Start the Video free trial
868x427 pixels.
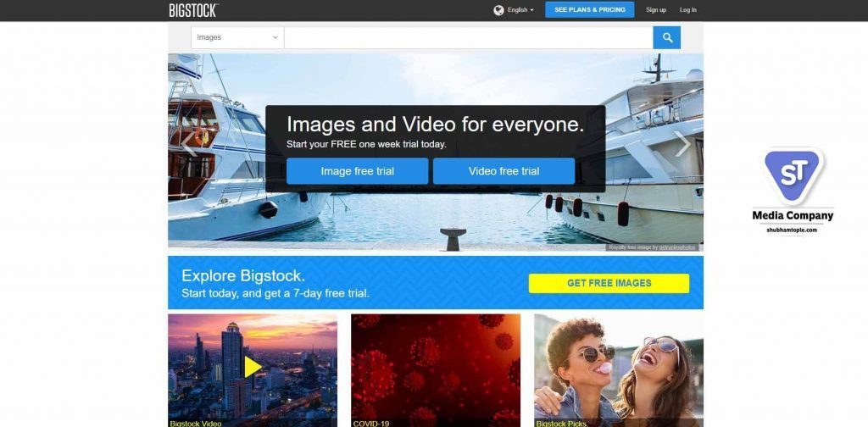pyautogui.click(x=504, y=171)
